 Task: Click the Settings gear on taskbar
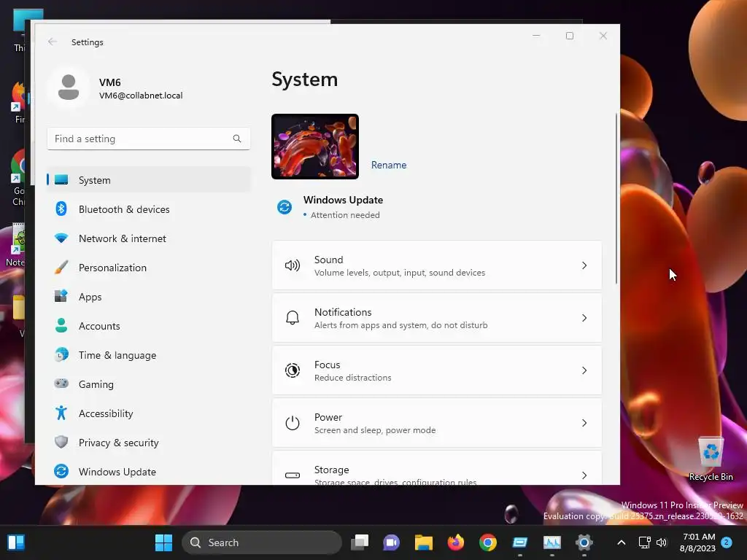(x=584, y=542)
